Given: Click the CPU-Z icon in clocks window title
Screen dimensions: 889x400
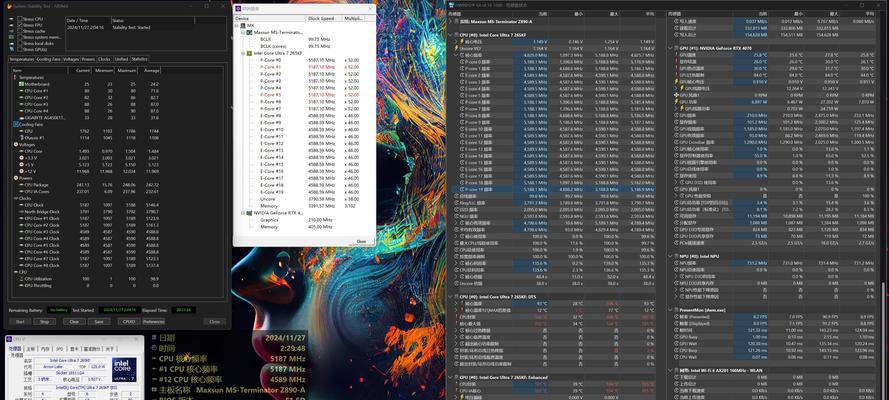Looking at the screenshot, I should pyautogui.click(x=238, y=9).
